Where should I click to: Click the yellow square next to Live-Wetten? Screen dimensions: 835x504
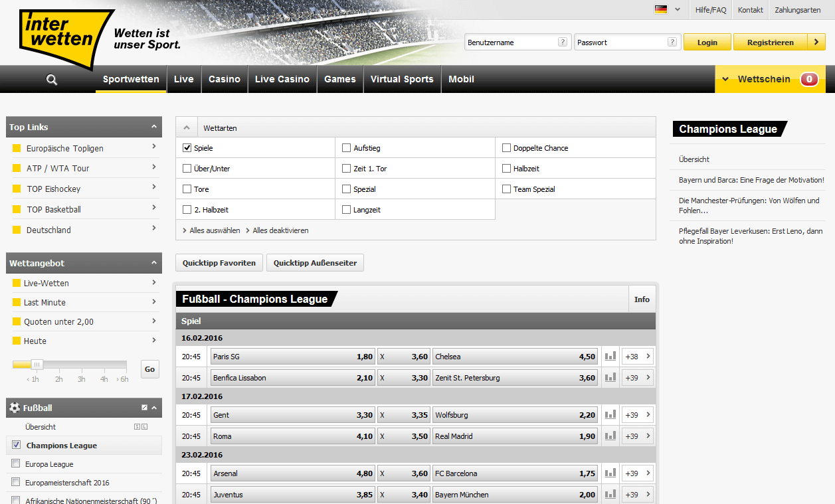(17, 283)
